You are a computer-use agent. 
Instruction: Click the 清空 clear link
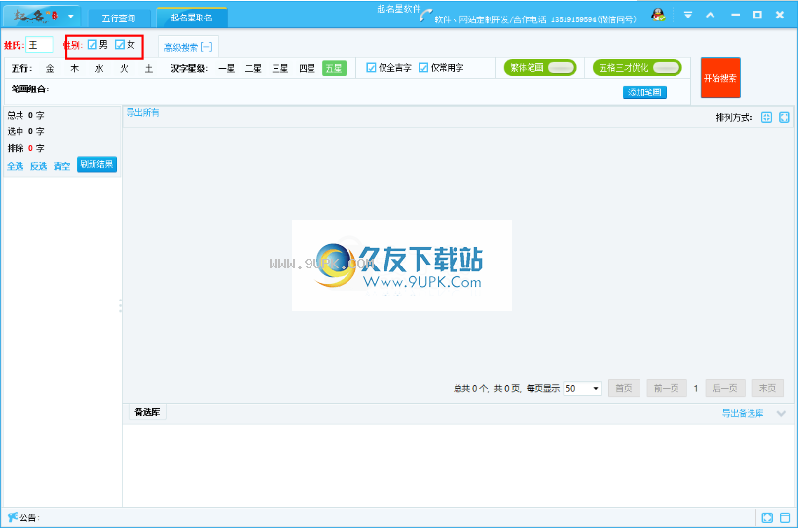point(61,166)
